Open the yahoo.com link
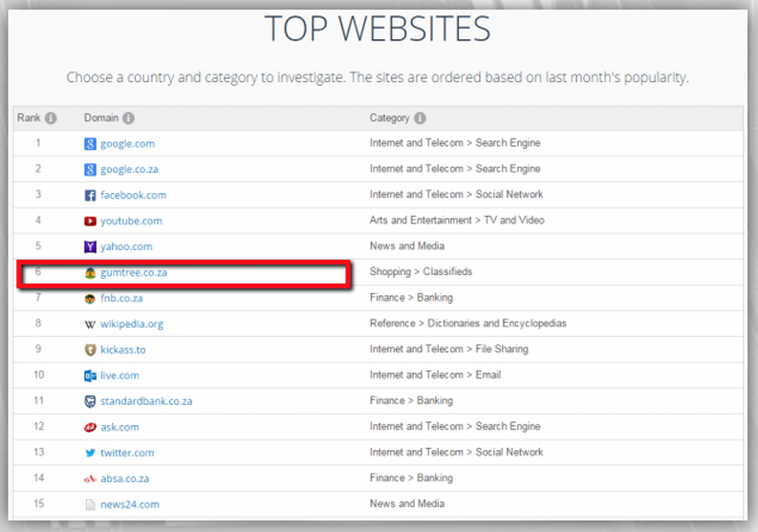This screenshot has width=758, height=532. coord(126,247)
